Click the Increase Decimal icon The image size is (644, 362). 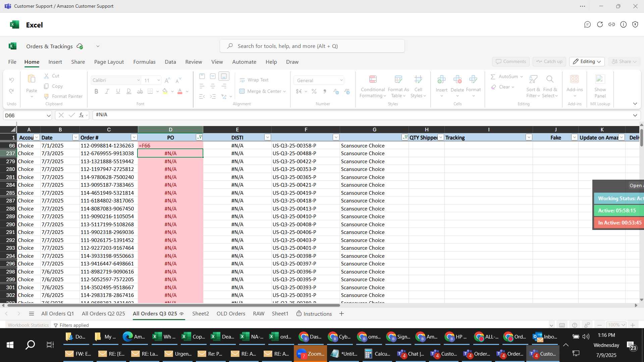click(x=336, y=91)
